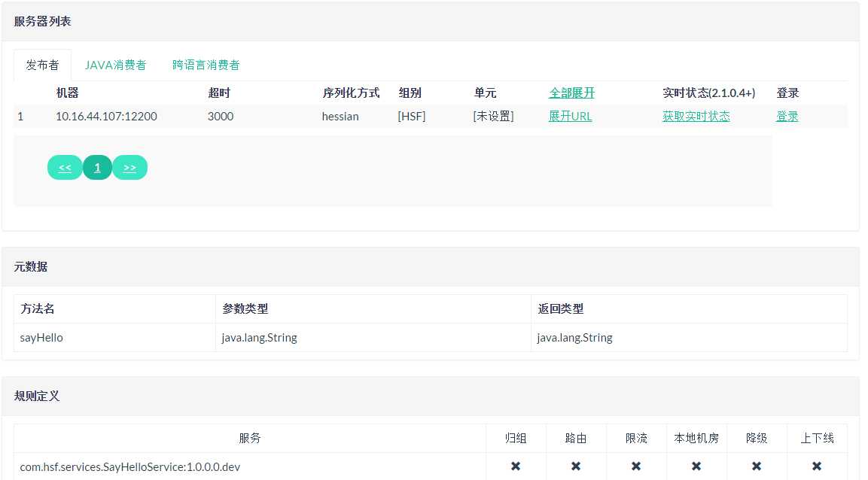The height and width of the screenshot is (480, 868).
Task: Click the 限流 rule X mark
Action: pos(635,466)
